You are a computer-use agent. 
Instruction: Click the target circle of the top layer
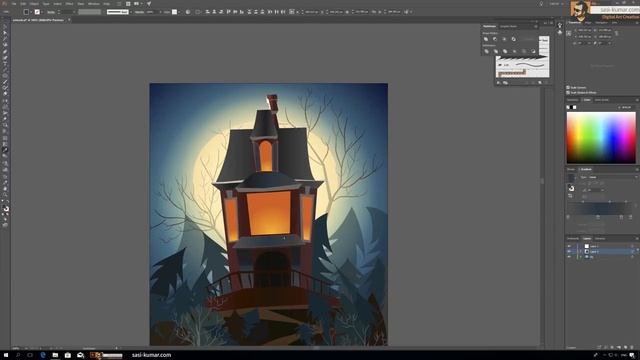(632, 246)
